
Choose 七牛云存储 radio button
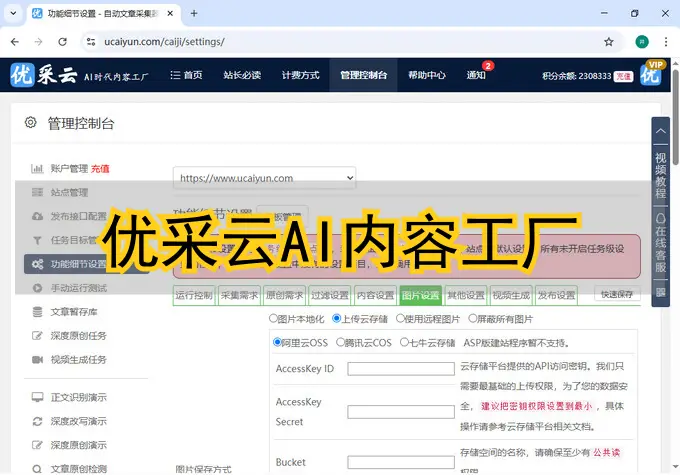[405, 342]
